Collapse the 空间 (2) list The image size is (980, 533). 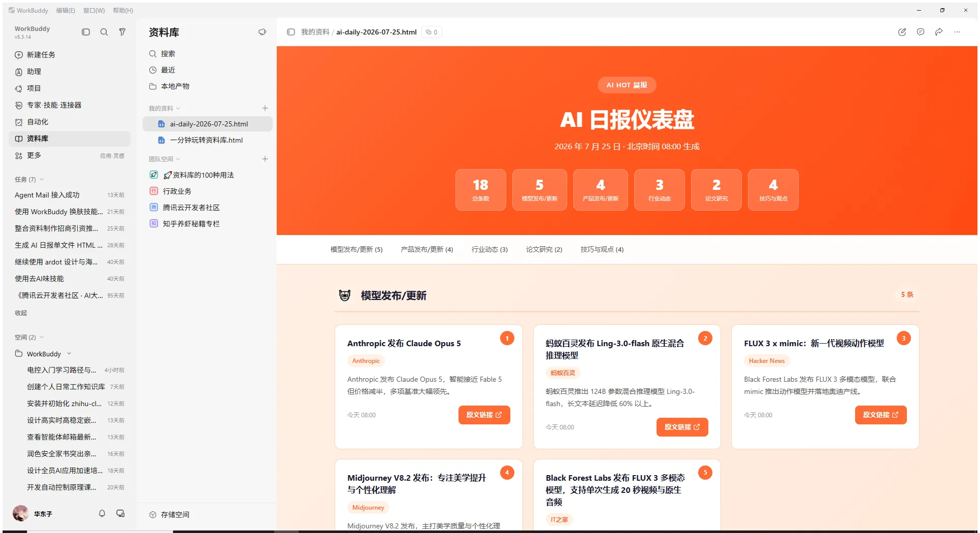tap(42, 337)
